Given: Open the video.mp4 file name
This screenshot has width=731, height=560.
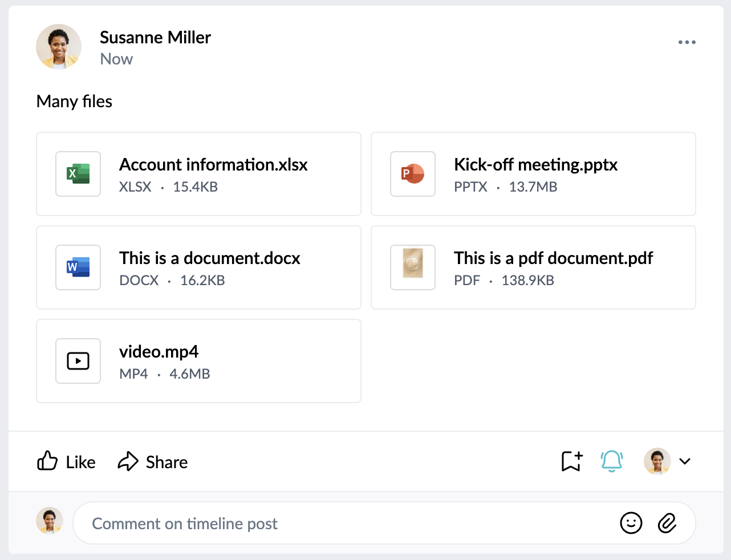Looking at the screenshot, I should pos(159,352).
